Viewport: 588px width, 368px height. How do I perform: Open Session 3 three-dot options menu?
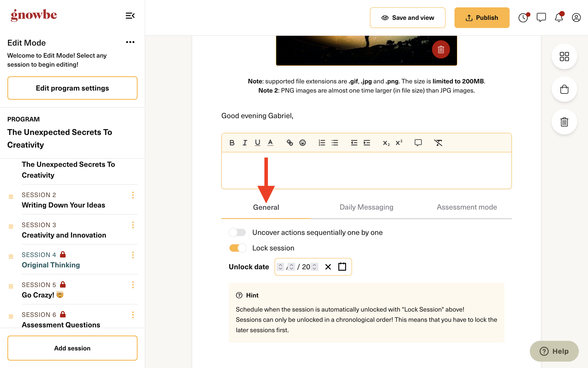[133, 225]
